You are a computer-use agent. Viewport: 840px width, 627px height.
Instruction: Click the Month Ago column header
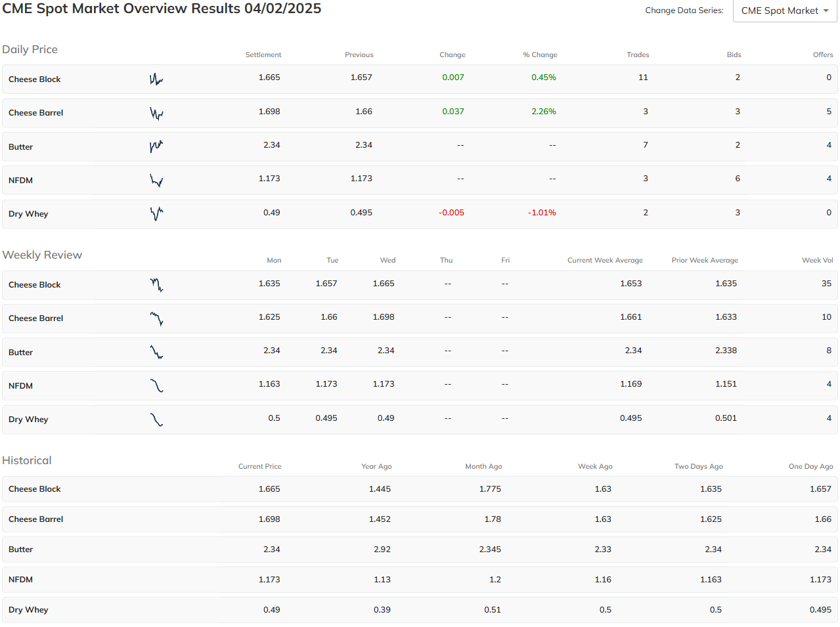tap(483, 466)
